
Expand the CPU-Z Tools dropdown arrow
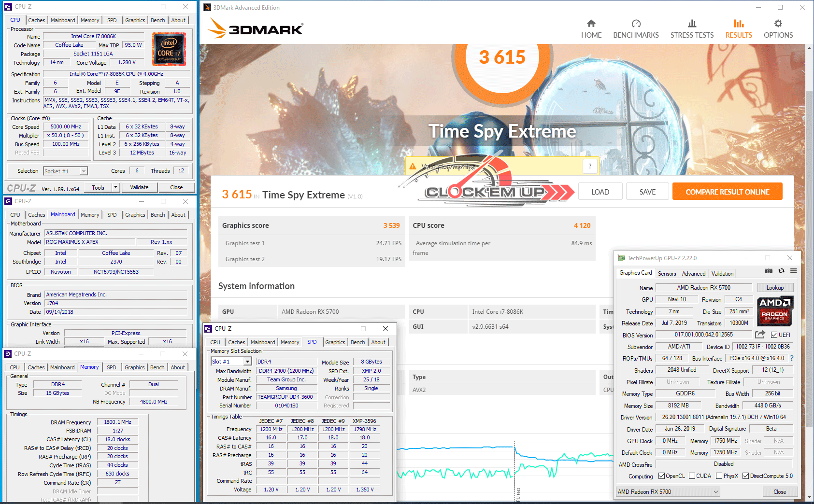115,187
